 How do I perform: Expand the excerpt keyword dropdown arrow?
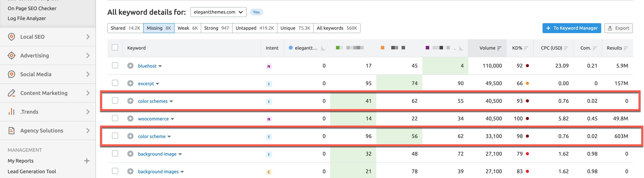click(157, 84)
